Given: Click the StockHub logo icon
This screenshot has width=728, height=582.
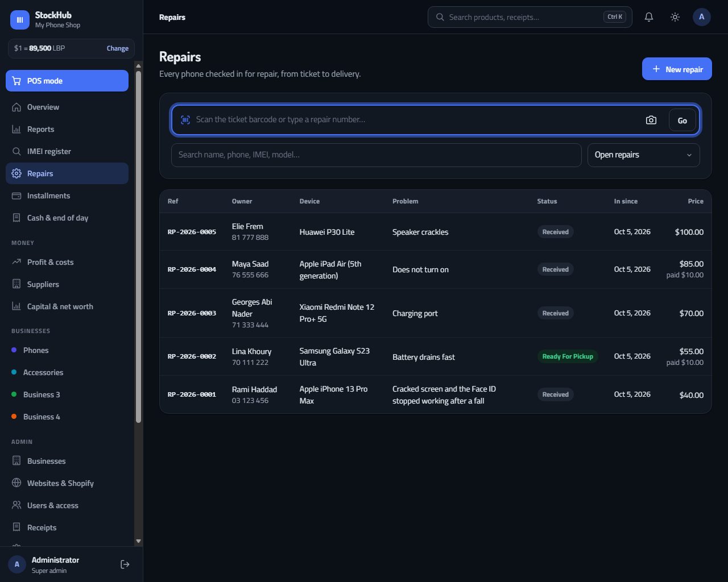Looking at the screenshot, I should (x=20, y=20).
